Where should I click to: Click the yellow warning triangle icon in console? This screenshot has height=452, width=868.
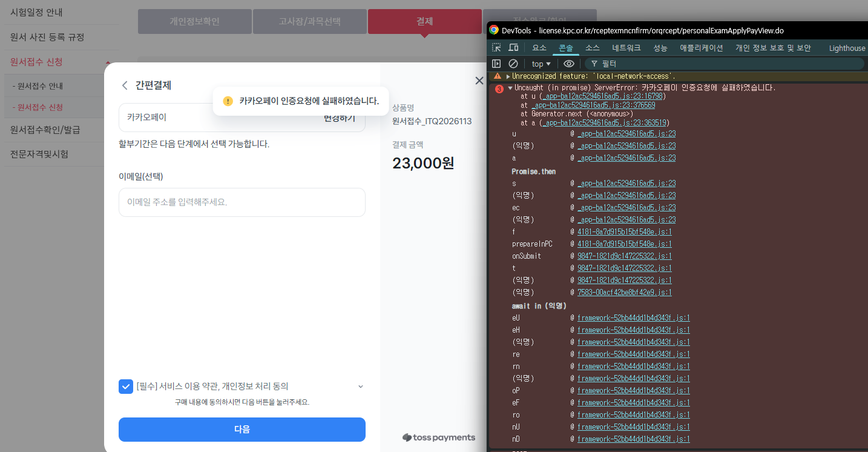pyautogui.click(x=498, y=76)
